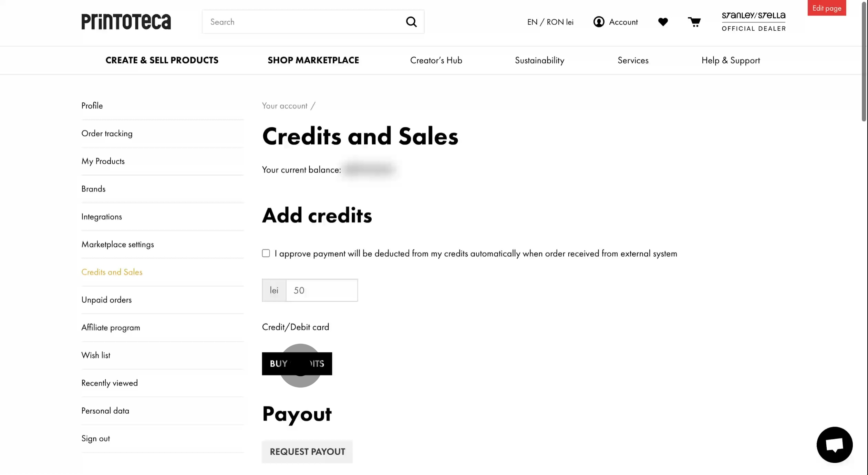The image size is (868, 475).
Task: Open the live chat bubble
Action: [x=834, y=445]
